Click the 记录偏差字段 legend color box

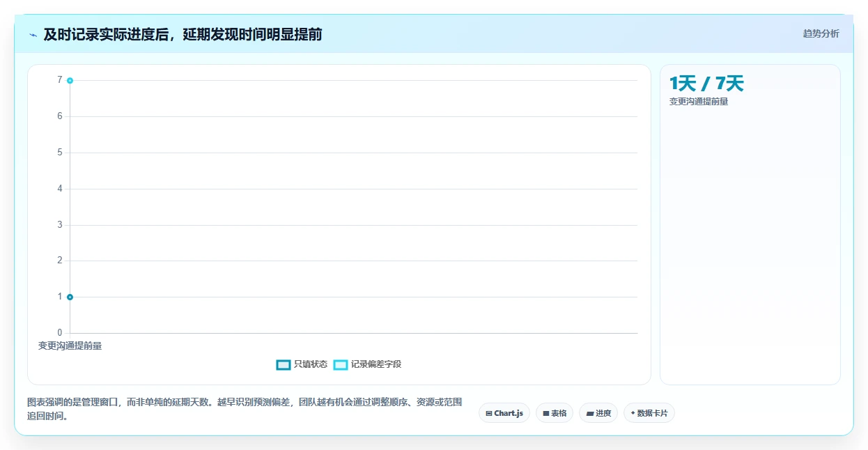(x=341, y=365)
